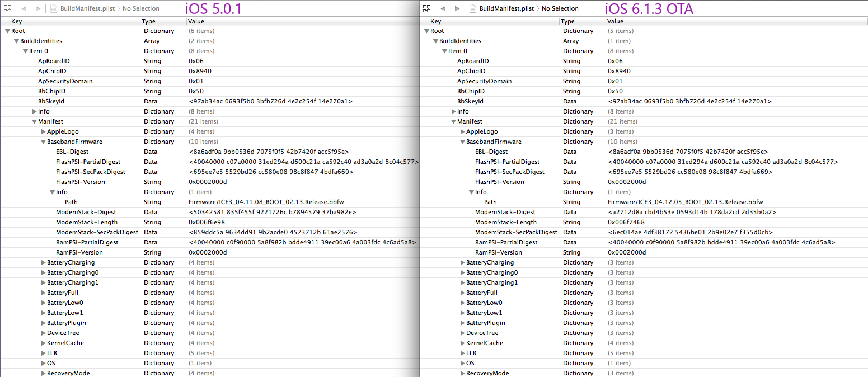Click the Key column header in right pane
Screen dimensions: 868x377
click(x=489, y=21)
